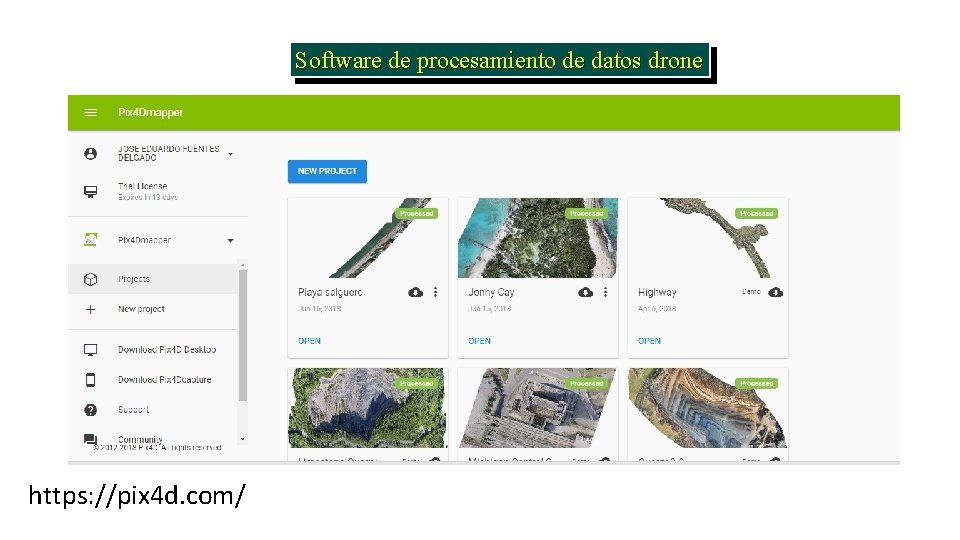This screenshot has width=960, height=540.
Task: Click OPEN on the Playa salguero card
Action: pos(310,341)
